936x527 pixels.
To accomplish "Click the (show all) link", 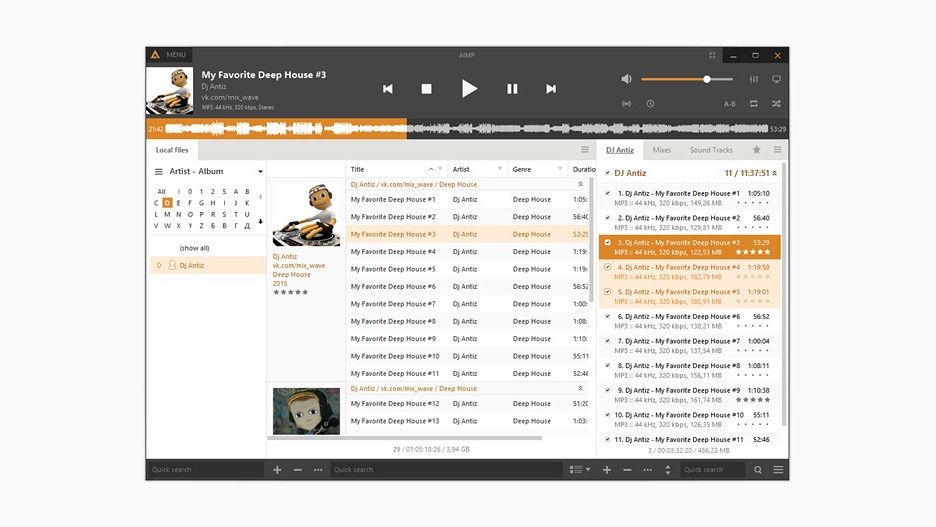I will pos(195,248).
